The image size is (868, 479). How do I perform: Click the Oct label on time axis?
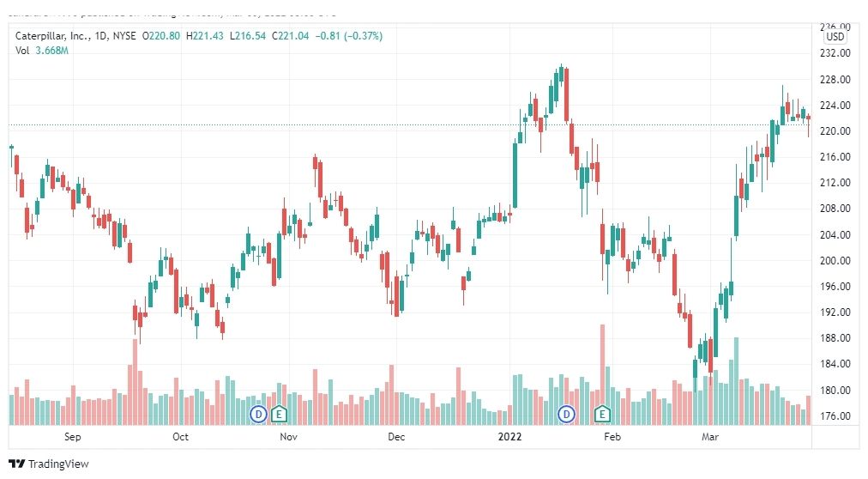[x=180, y=437]
